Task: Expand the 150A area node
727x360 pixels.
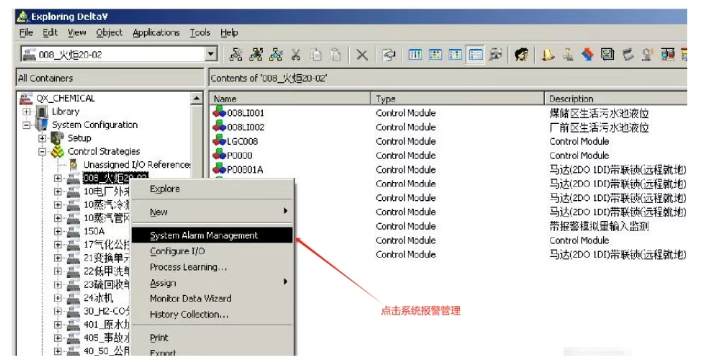Action: pyautogui.click(x=57, y=231)
